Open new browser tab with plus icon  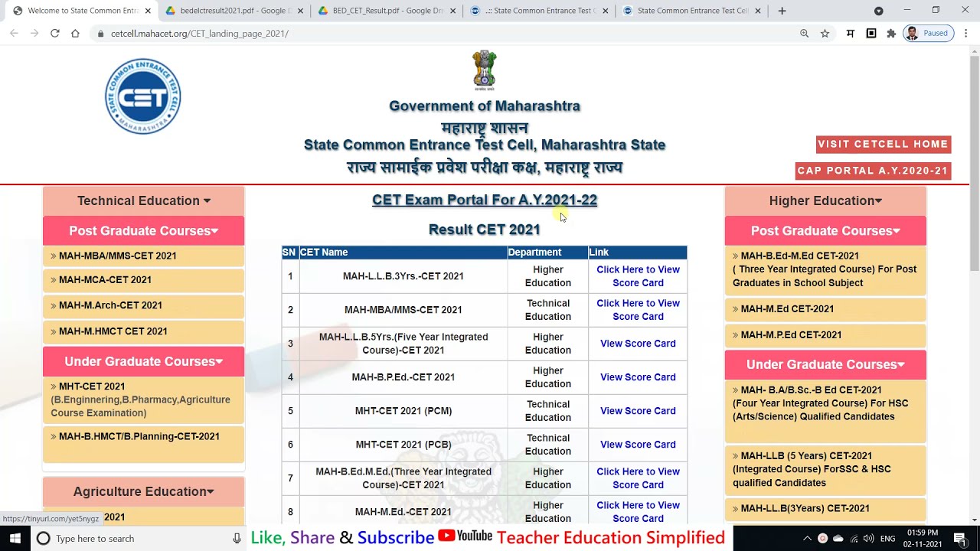[782, 11]
